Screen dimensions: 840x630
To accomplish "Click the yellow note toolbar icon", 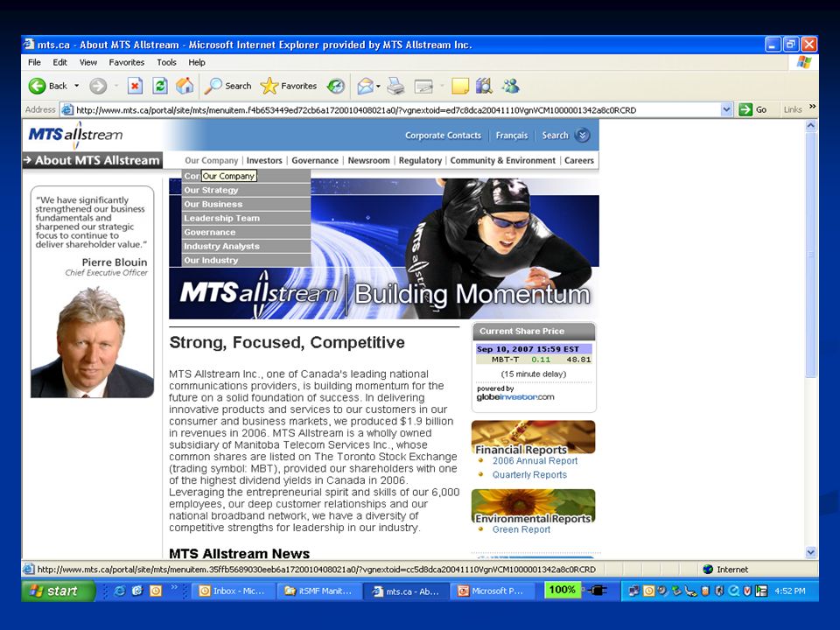I will pos(459,86).
